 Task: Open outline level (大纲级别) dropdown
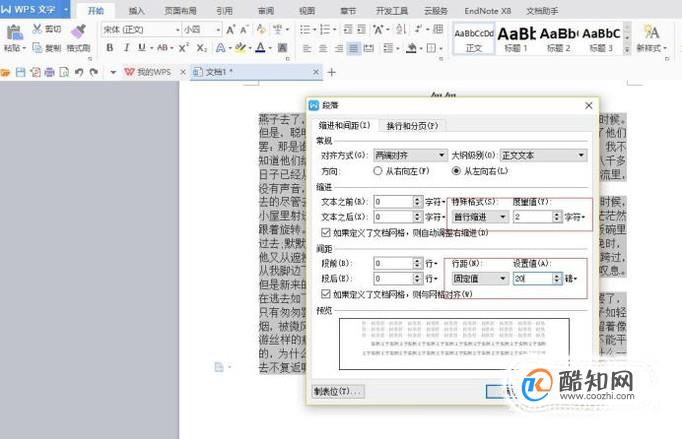point(543,155)
